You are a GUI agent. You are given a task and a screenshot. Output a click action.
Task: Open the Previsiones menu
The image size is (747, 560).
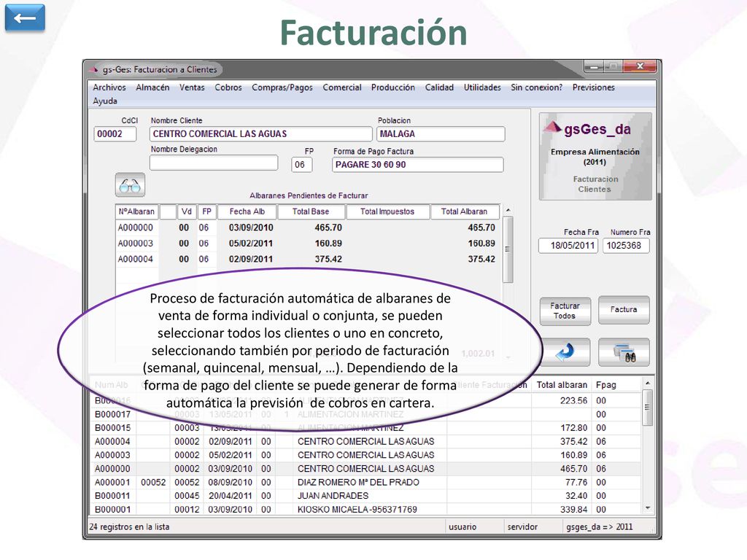tap(594, 87)
